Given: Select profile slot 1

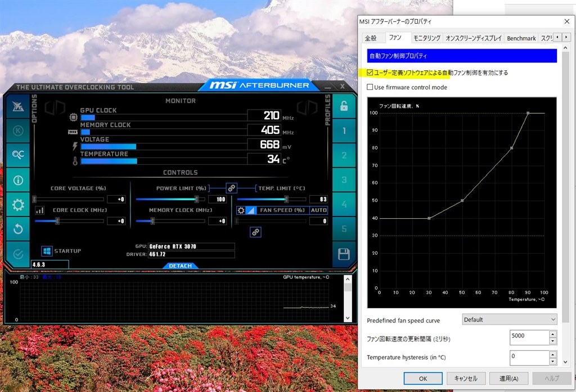Looking at the screenshot, I should click(x=344, y=130).
